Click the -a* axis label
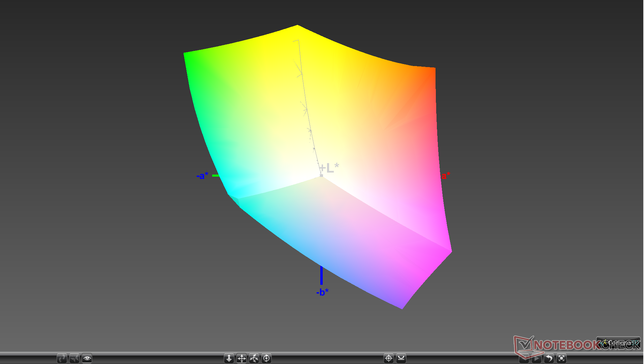 point(202,176)
